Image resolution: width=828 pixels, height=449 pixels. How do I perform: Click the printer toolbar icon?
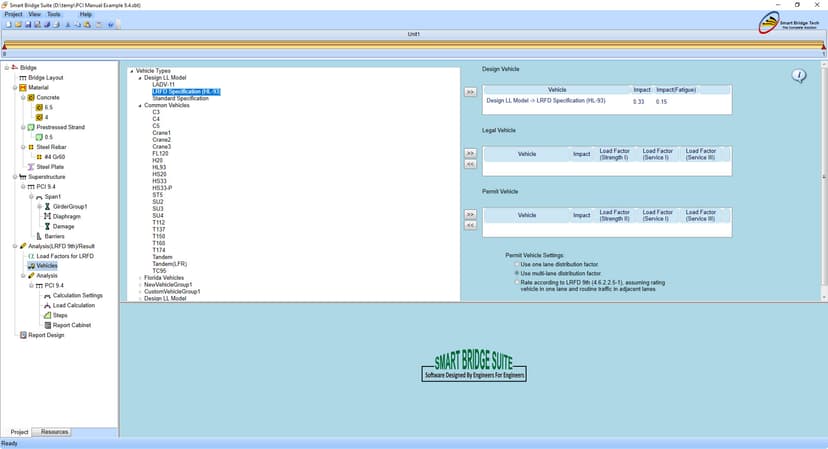[x=57, y=24]
